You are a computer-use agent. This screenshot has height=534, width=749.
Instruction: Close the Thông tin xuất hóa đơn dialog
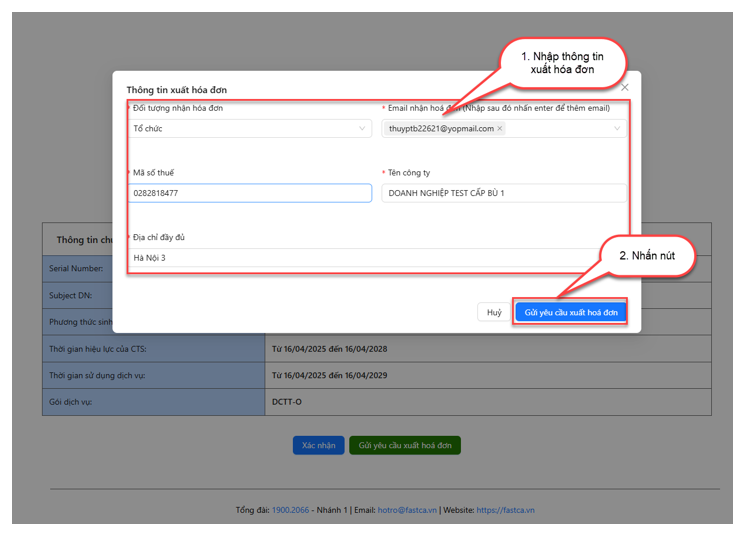coord(625,88)
